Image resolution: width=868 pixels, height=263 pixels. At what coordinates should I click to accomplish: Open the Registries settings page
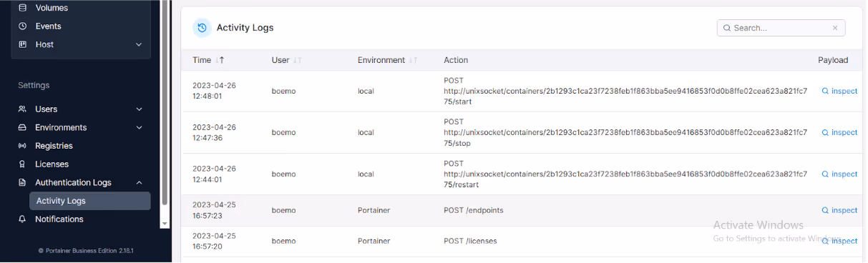tap(54, 146)
